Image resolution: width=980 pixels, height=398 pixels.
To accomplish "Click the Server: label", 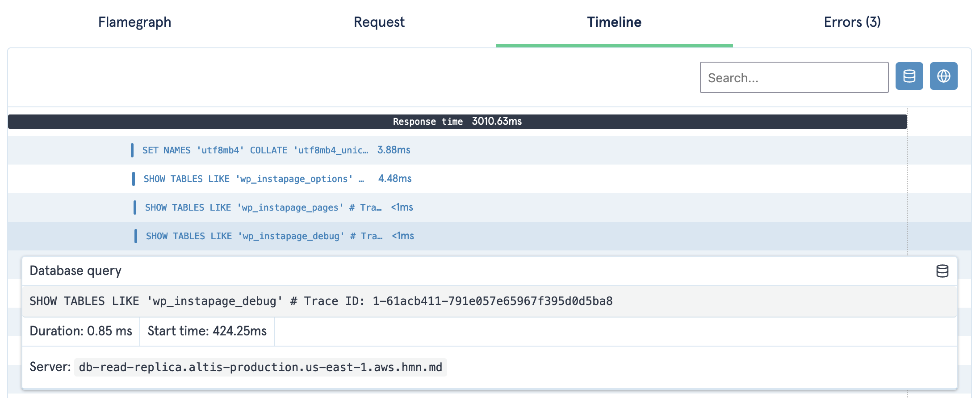I will tap(50, 367).
